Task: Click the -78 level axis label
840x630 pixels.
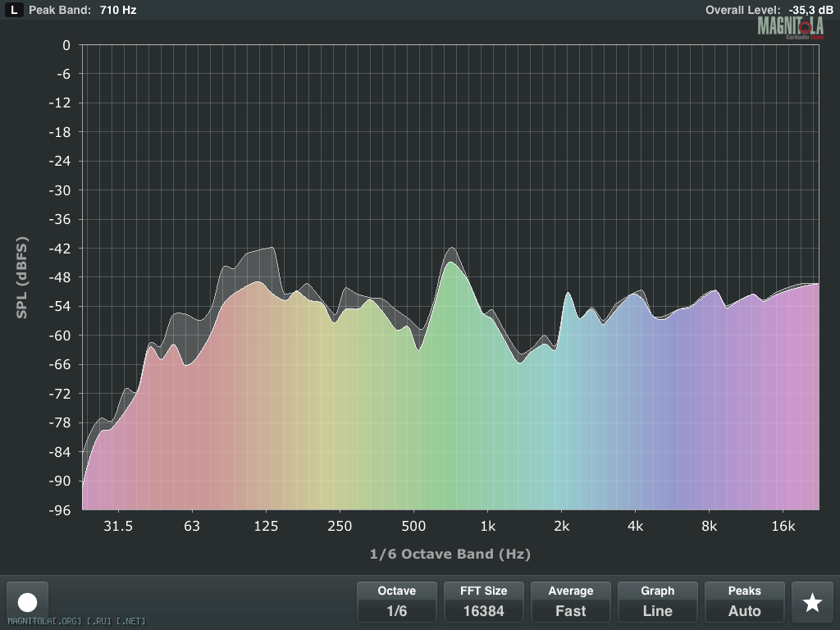Action: pos(59,423)
